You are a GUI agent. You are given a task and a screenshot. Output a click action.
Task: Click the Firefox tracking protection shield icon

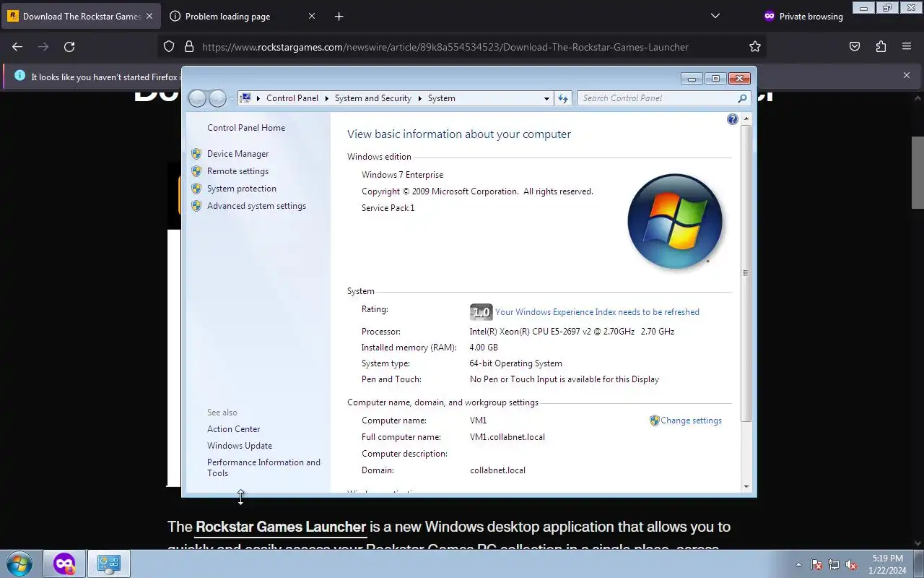[x=169, y=47]
